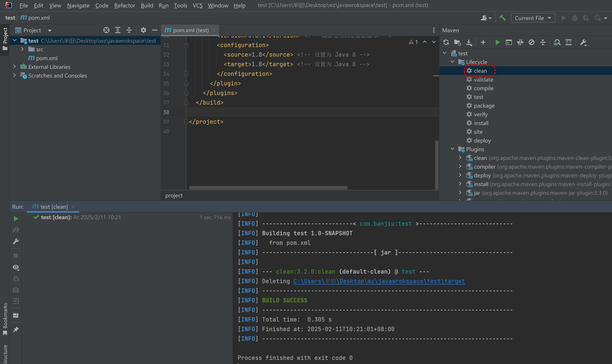Toggle fold marker at line 39 project
This screenshot has height=364, width=612.
(x=186, y=122)
